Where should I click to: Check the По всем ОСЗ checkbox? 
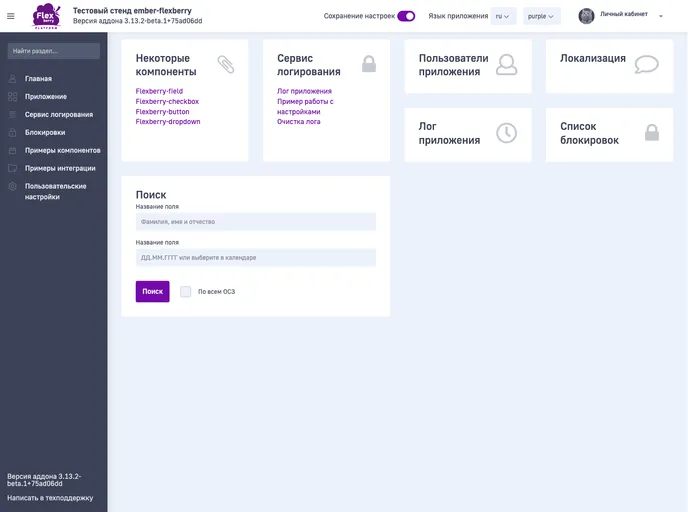[186, 292]
